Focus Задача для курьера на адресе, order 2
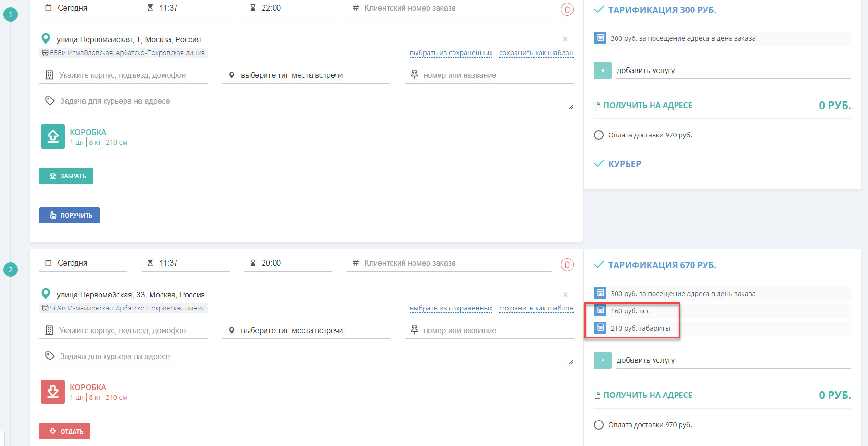The width and height of the screenshot is (868, 446). (306, 356)
